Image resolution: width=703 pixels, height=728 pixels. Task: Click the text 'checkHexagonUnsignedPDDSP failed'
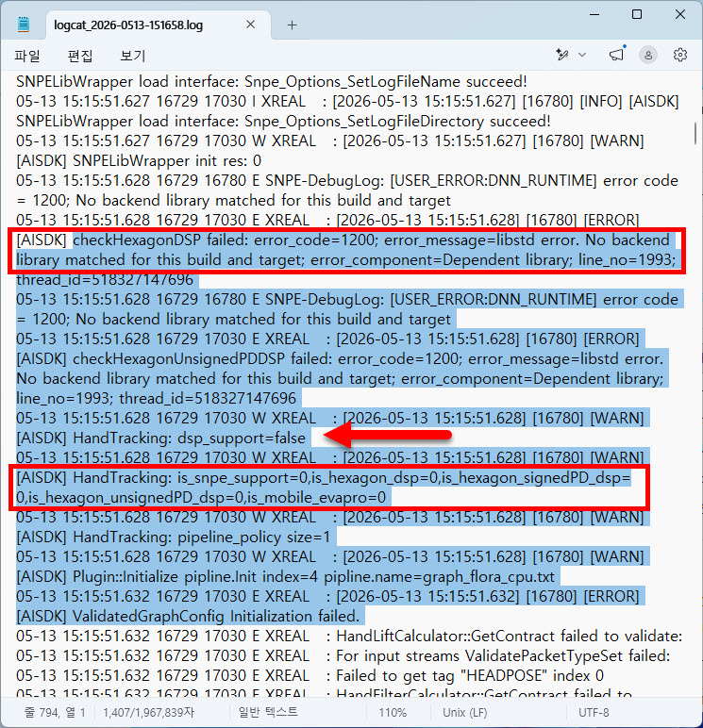(x=203, y=359)
